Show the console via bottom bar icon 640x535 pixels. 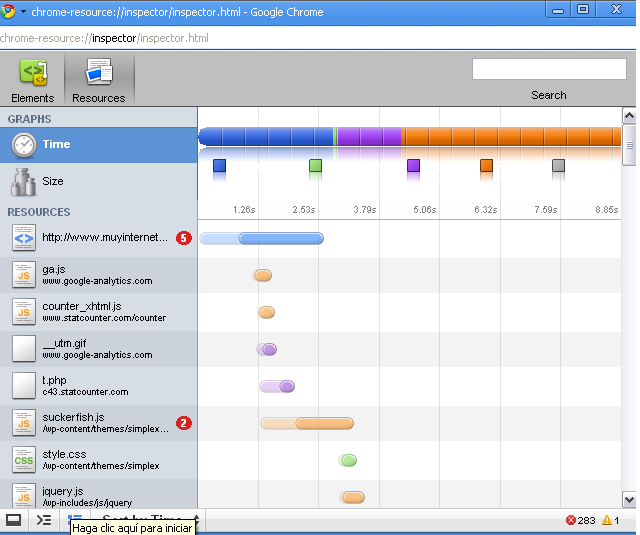(x=44, y=520)
